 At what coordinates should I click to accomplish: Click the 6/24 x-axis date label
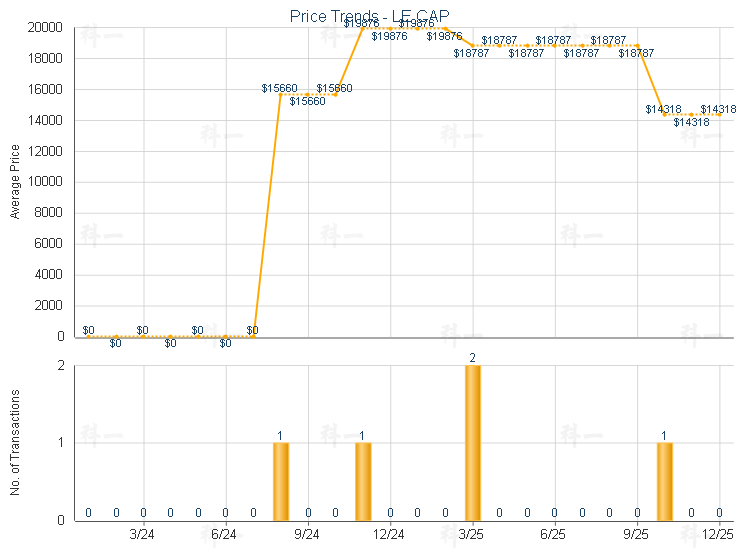226,536
